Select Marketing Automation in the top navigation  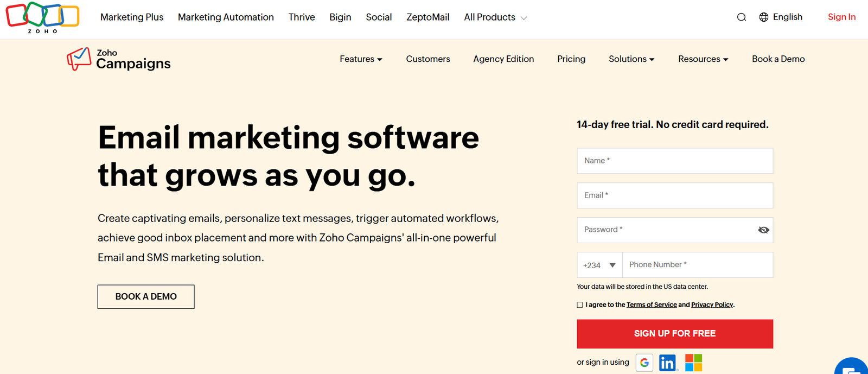click(226, 17)
